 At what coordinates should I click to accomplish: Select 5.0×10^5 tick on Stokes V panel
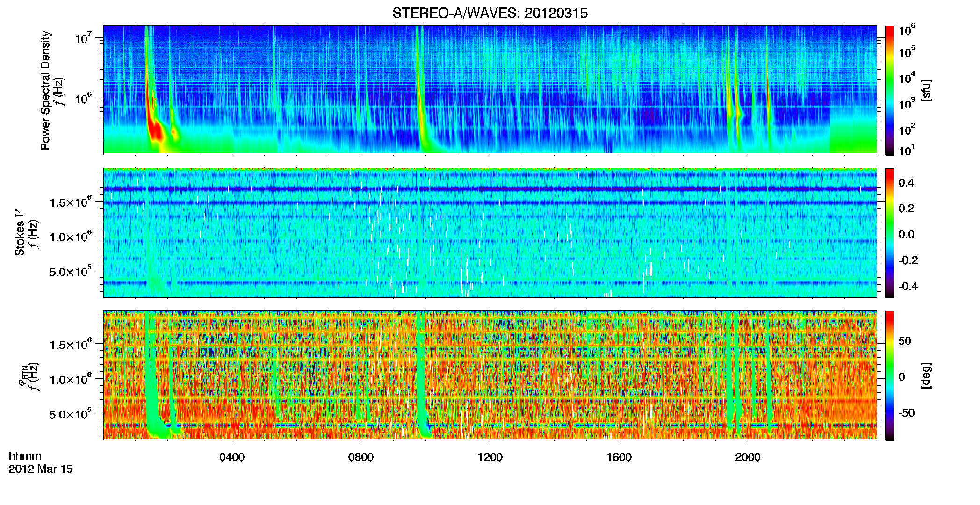pyautogui.click(x=71, y=272)
